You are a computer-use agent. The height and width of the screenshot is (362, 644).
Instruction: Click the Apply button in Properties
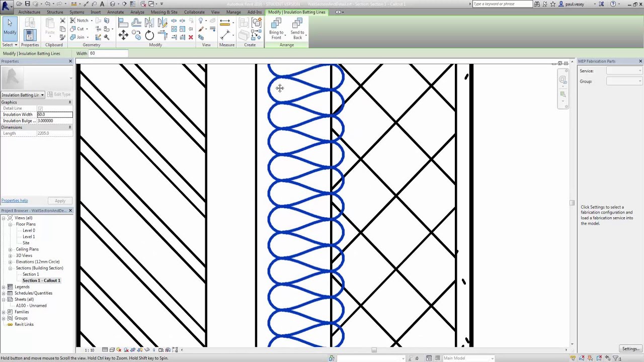[60, 201]
